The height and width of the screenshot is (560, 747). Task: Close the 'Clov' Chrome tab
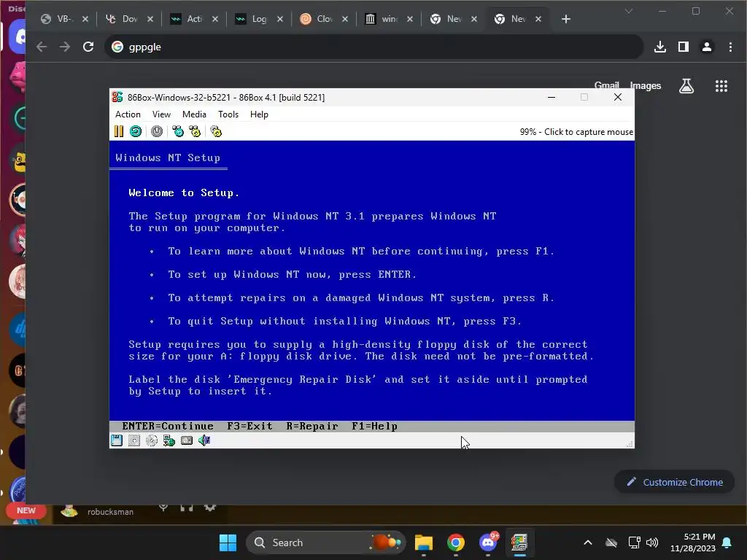tap(345, 19)
